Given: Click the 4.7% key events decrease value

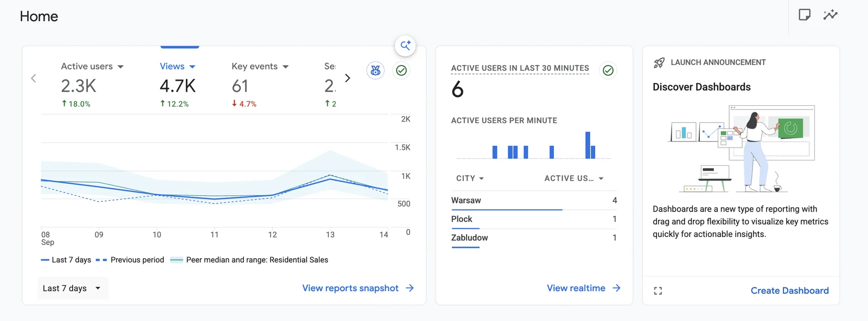Looking at the screenshot, I should [x=244, y=104].
